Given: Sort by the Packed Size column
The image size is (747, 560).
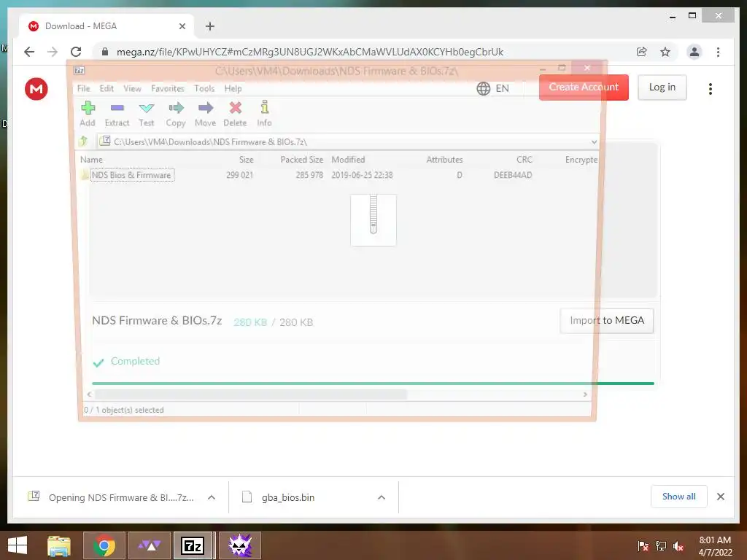Looking at the screenshot, I should [x=301, y=160].
